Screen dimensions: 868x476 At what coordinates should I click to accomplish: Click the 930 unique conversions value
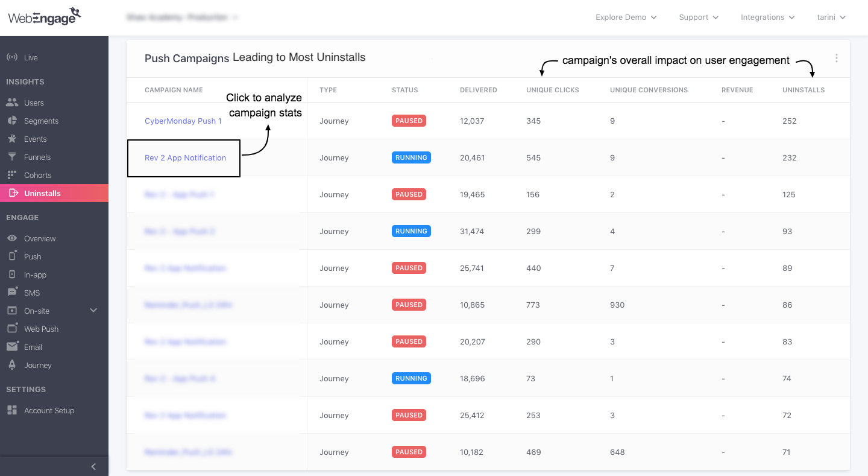[617, 305]
